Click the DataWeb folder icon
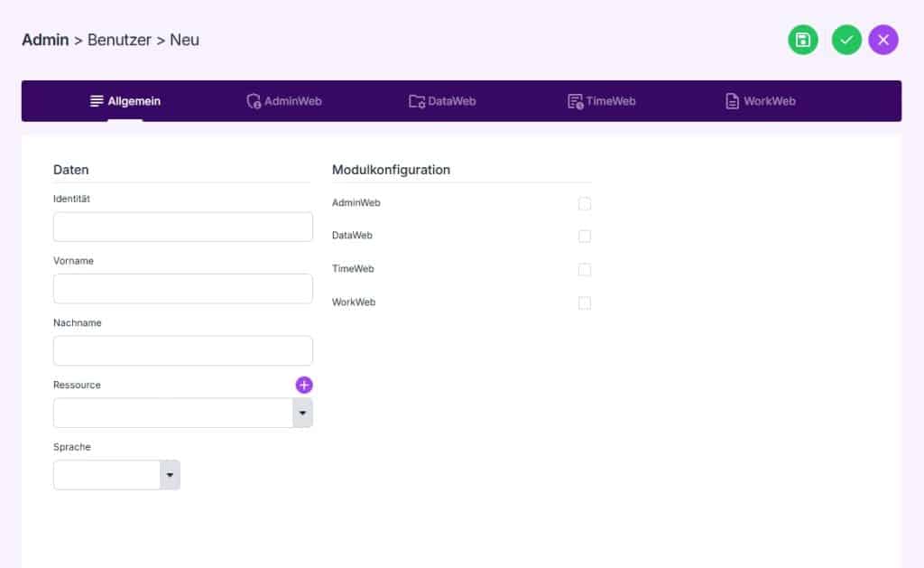The height and width of the screenshot is (568, 924). (x=417, y=101)
